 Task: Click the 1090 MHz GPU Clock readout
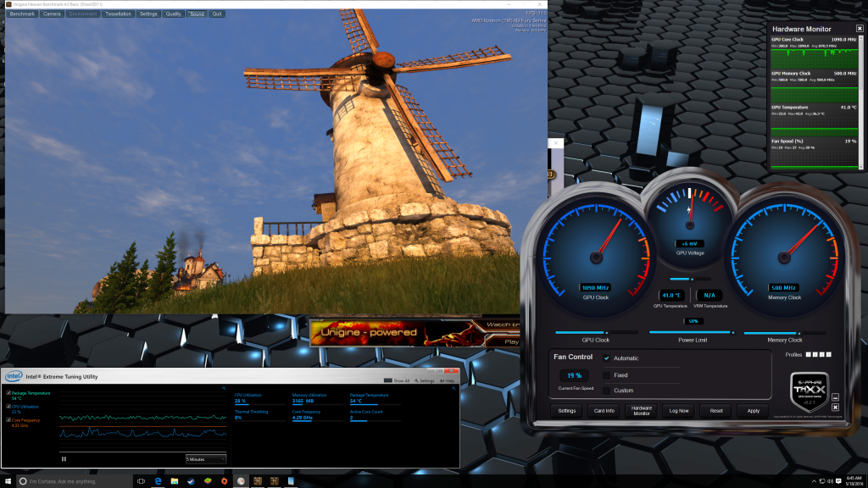tap(596, 288)
